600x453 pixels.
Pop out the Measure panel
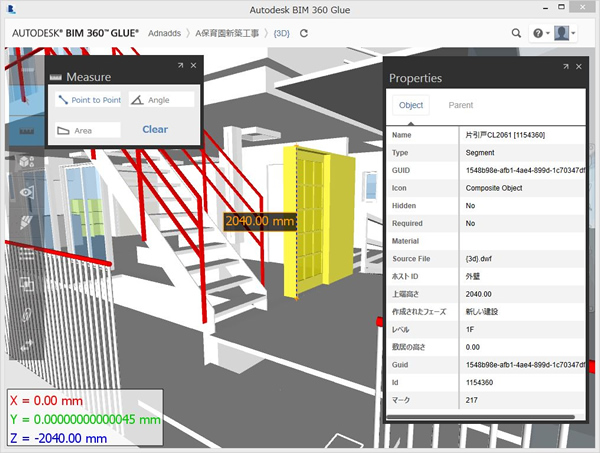tap(180, 65)
